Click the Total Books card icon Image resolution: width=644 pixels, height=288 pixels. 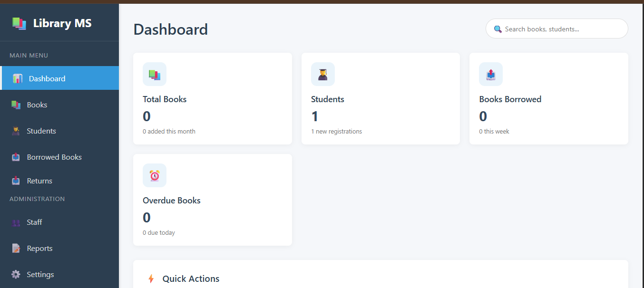155,74
